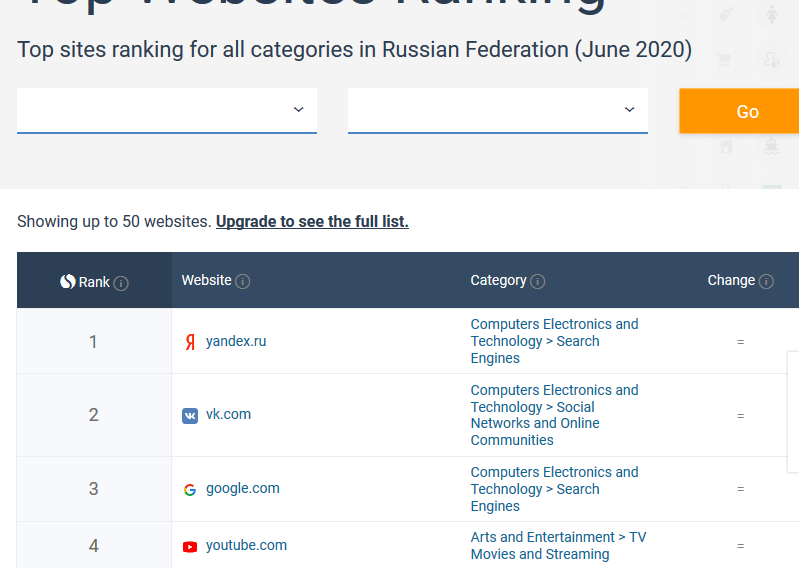Open the vk.com website link
This screenshot has height=568, width=799.
tap(228, 414)
